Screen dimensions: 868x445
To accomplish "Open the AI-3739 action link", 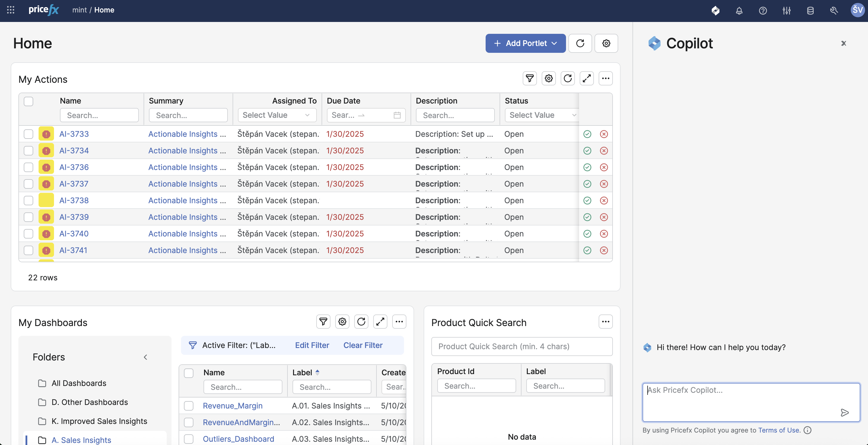I will 74,217.
